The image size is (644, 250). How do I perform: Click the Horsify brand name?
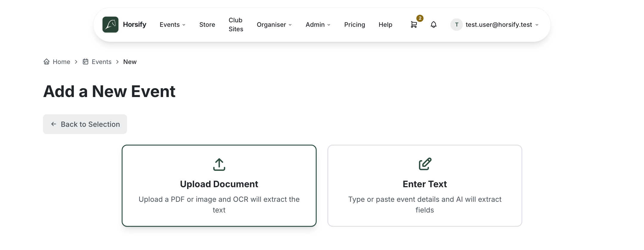coord(134,24)
